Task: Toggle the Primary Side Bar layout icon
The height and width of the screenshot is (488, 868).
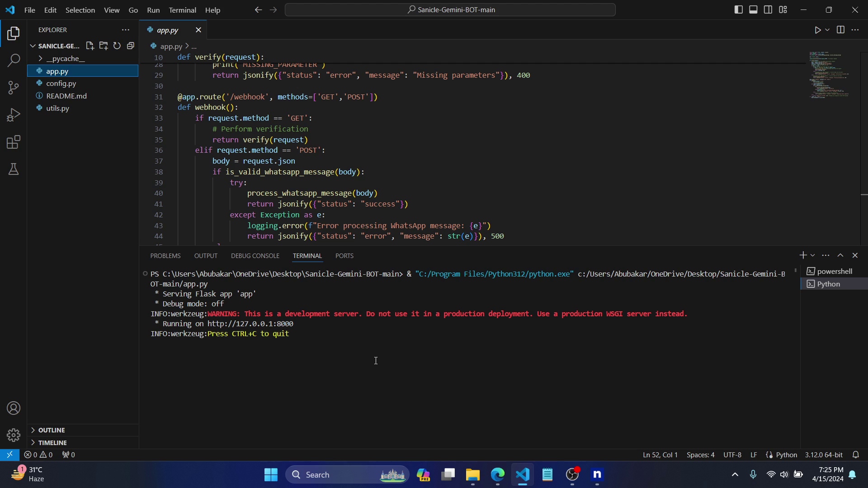Action: (x=738, y=9)
